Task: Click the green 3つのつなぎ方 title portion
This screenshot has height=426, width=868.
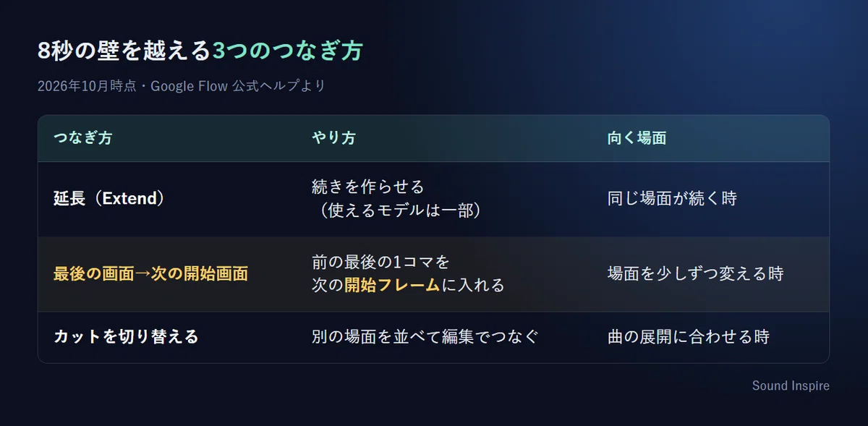Action: [x=286, y=51]
